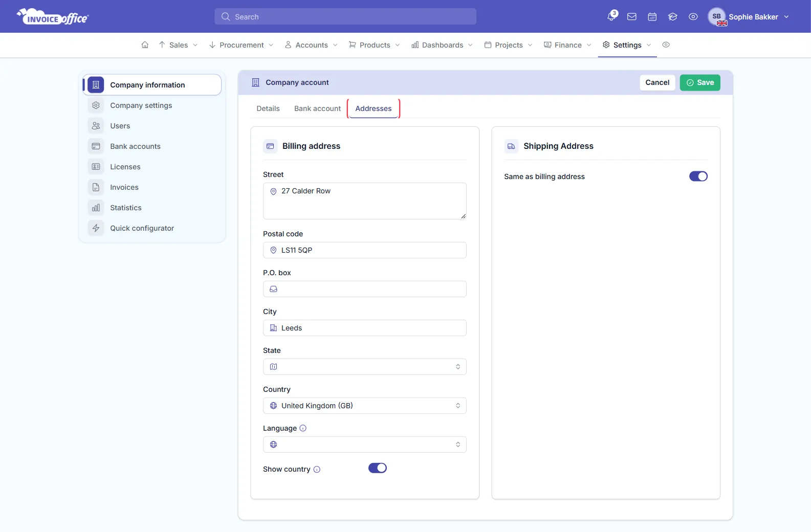
Task: Switch to the Details tab
Action: (268, 108)
